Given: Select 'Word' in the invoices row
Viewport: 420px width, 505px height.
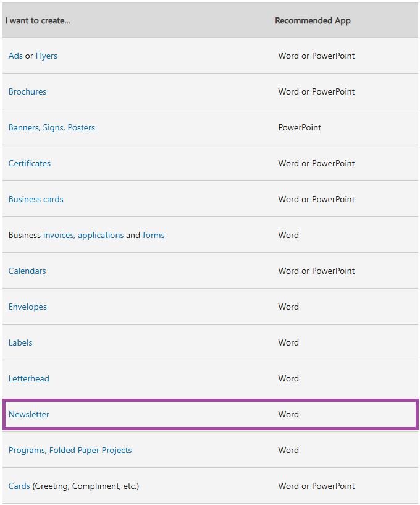Looking at the screenshot, I should [288, 235].
